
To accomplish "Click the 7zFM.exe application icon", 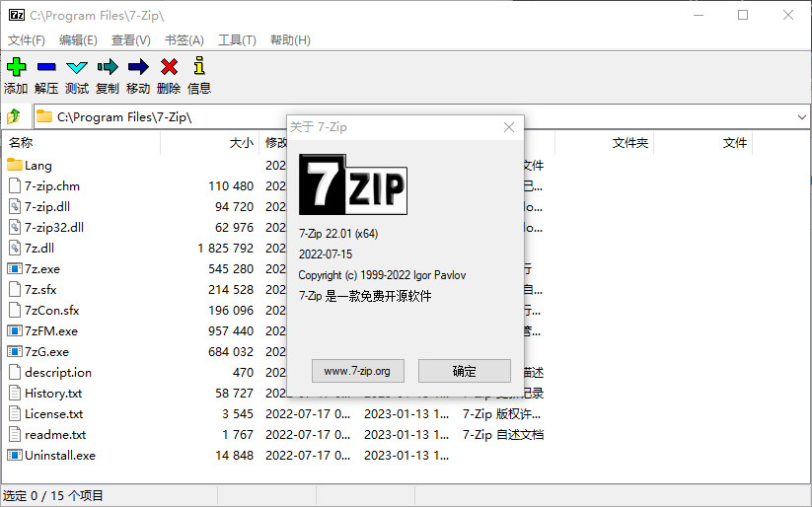I will (x=15, y=330).
